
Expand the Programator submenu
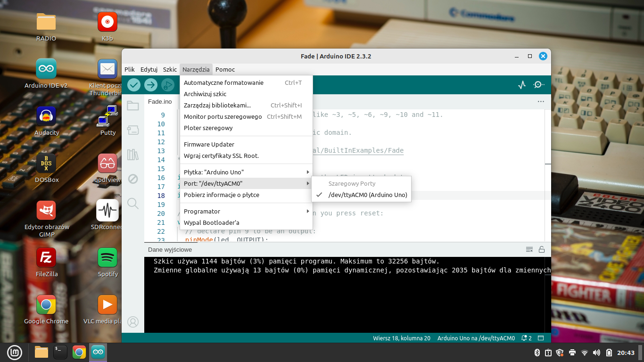click(x=246, y=211)
